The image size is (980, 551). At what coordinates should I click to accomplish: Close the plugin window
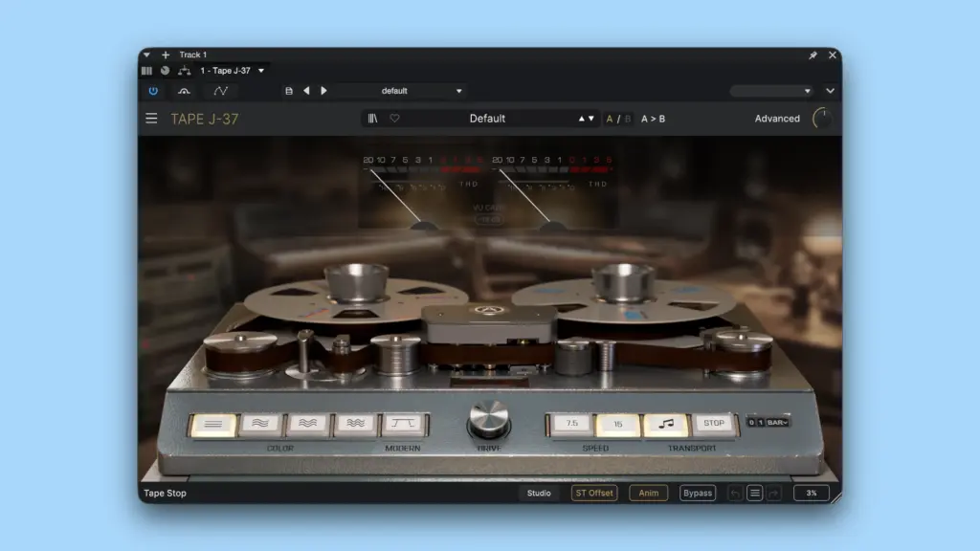point(833,55)
